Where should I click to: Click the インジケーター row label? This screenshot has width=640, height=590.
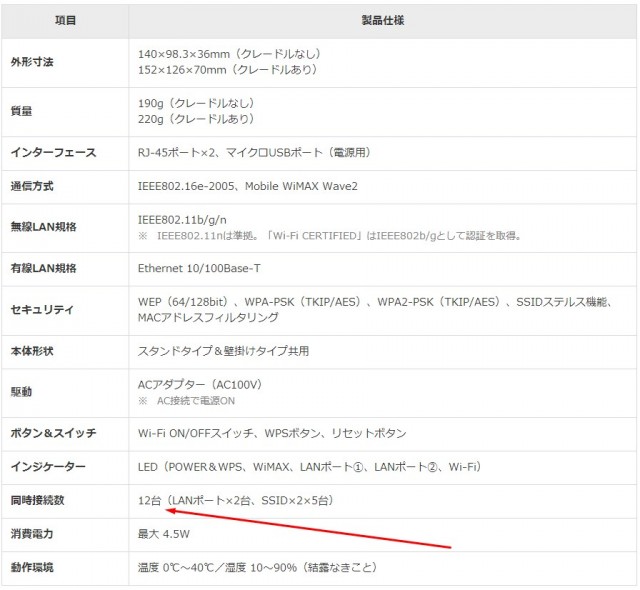[48, 467]
